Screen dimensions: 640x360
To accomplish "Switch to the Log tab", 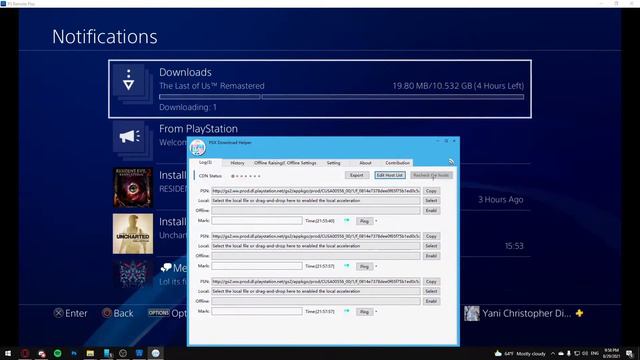I will [205, 162].
